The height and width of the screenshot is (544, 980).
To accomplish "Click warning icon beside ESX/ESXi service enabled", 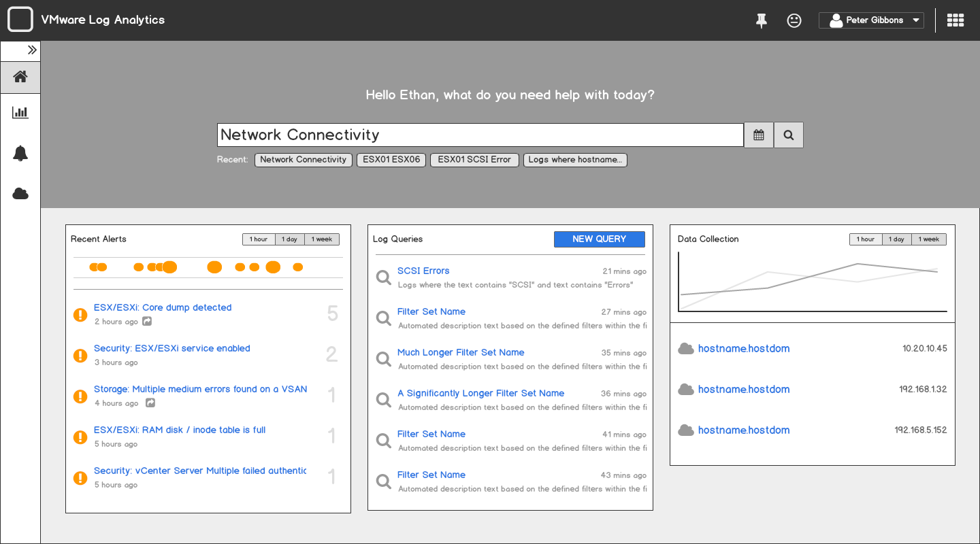I will pyautogui.click(x=80, y=356).
